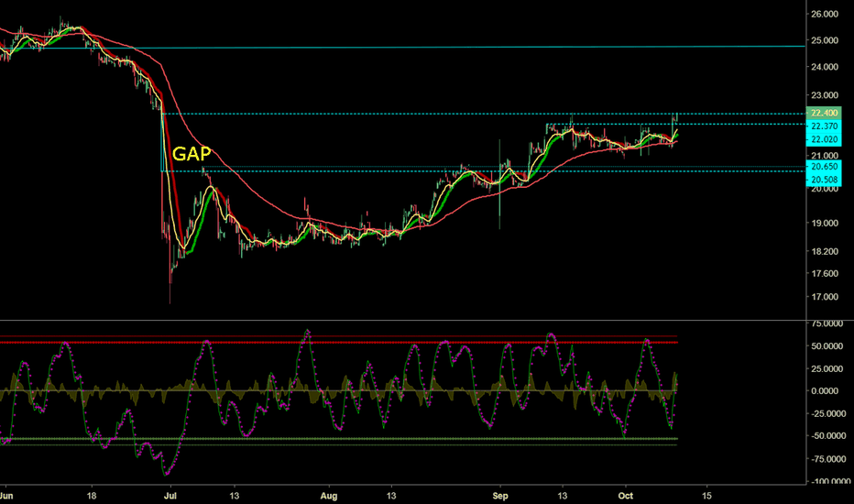Click the 19.000 price axis label

(825, 223)
